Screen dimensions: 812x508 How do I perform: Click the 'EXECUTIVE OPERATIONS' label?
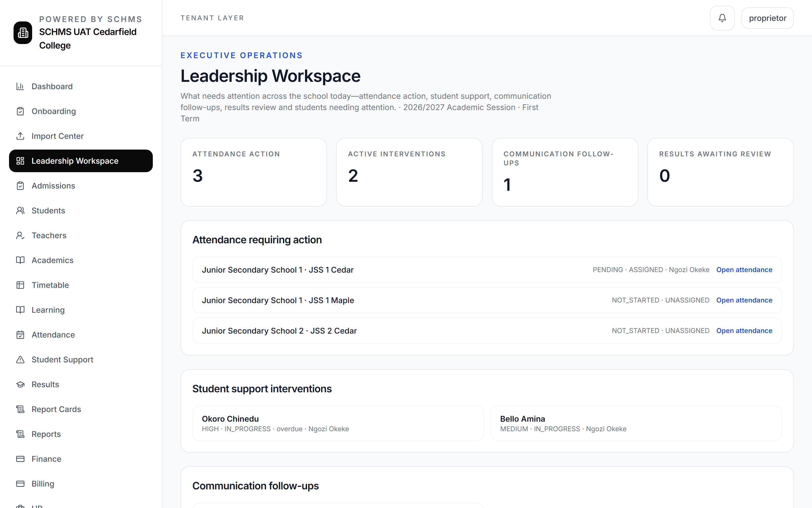click(242, 55)
